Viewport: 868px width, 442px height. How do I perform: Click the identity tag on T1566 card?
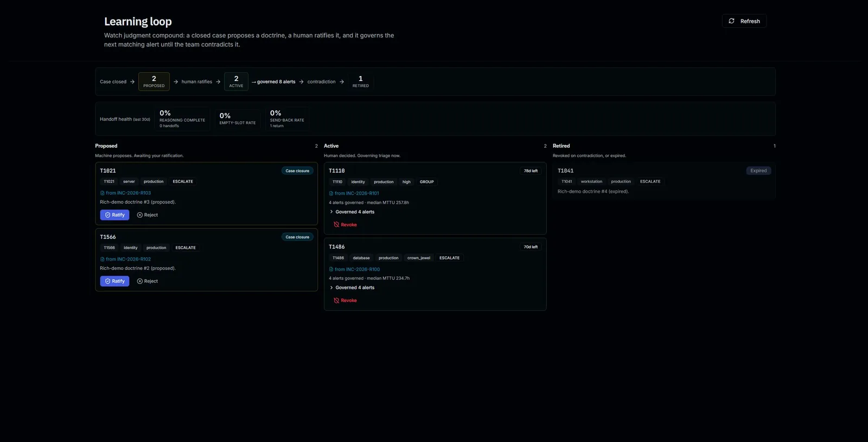pos(131,248)
